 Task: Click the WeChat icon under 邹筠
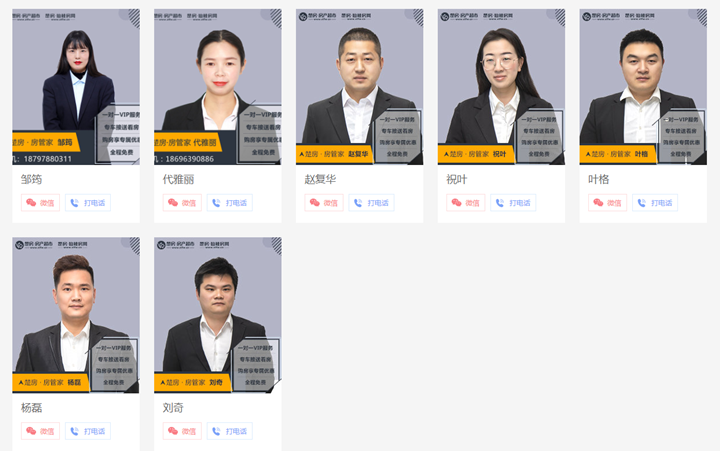tap(31, 203)
